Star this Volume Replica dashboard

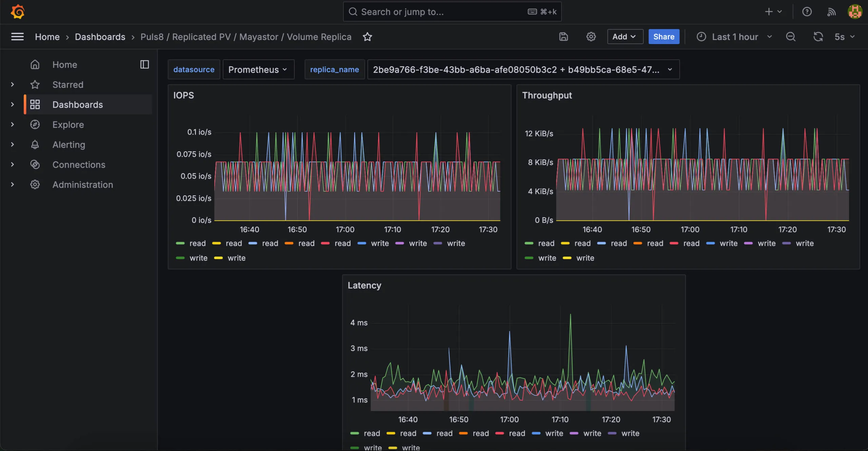coord(368,37)
